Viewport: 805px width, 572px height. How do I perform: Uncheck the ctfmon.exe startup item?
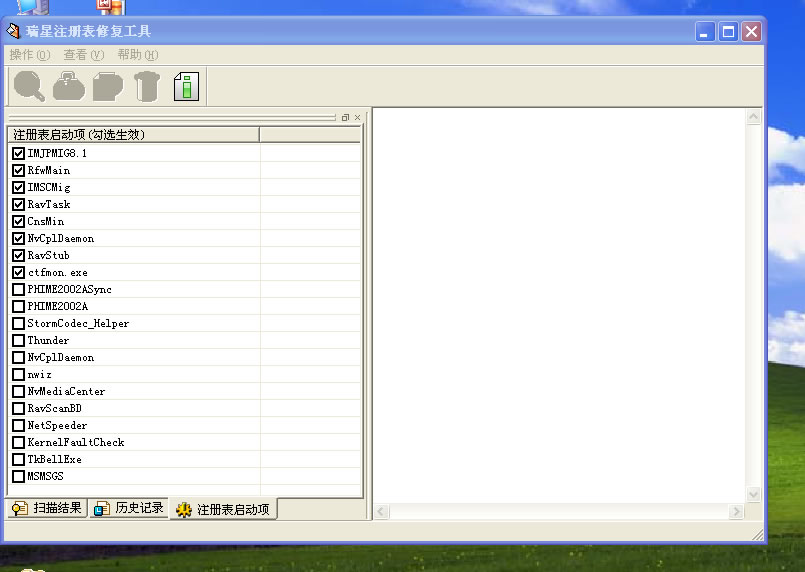tap(18, 272)
